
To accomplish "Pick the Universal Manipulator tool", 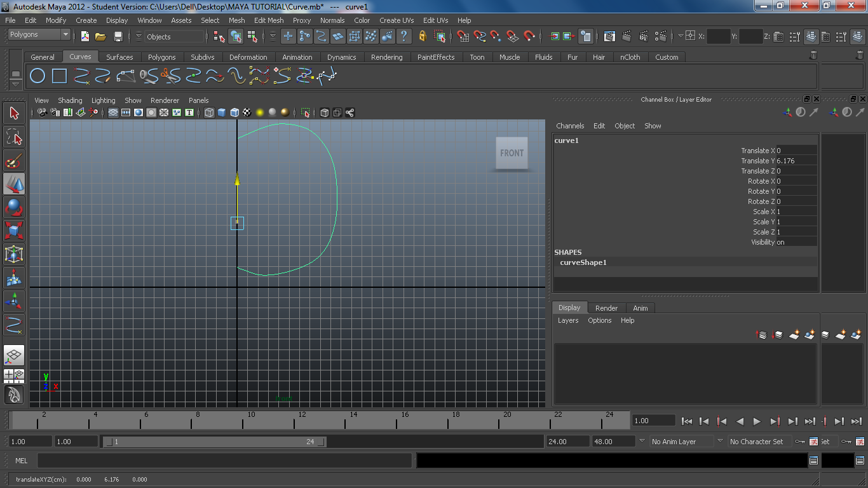I will [x=14, y=254].
